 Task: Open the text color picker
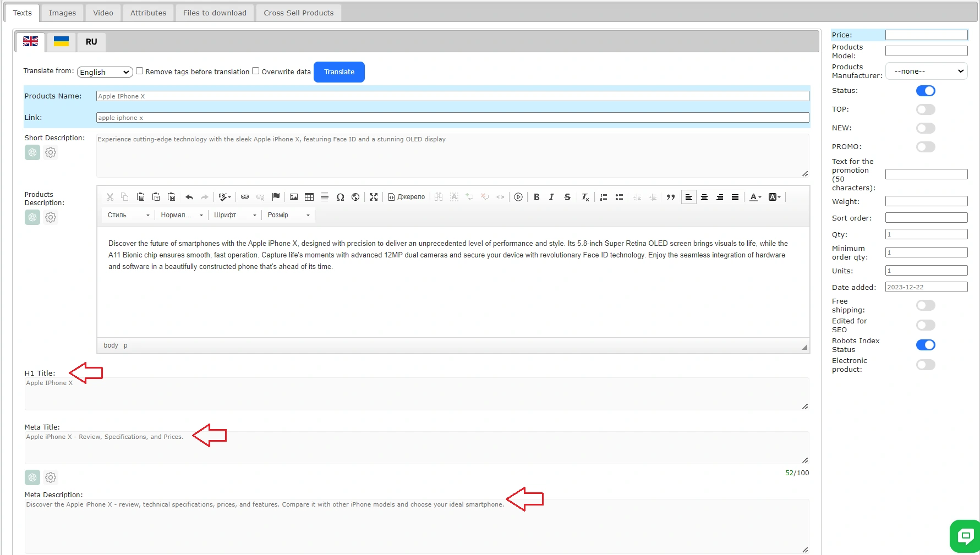[755, 197]
